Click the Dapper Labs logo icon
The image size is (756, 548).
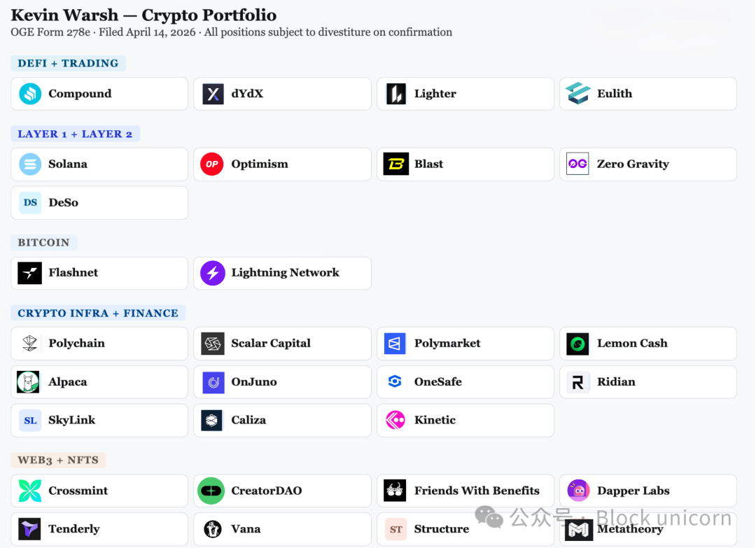pyautogui.click(x=578, y=491)
